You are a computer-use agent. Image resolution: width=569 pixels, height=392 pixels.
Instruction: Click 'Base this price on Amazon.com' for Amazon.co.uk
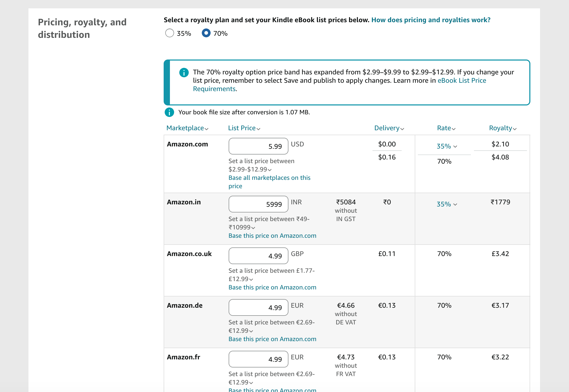[272, 287]
